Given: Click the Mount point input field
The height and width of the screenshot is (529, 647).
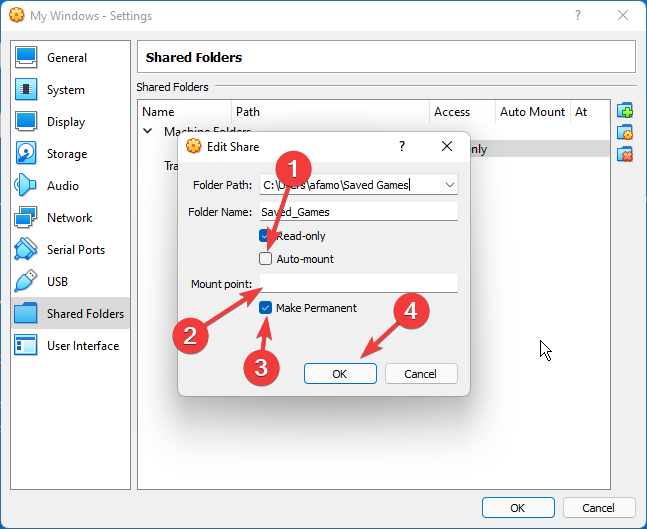Looking at the screenshot, I should [x=359, y=283].
